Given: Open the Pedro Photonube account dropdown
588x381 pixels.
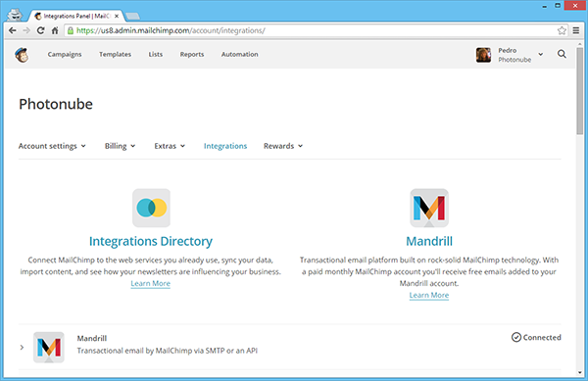Looking at the screenshot, I should pos(540,54).
